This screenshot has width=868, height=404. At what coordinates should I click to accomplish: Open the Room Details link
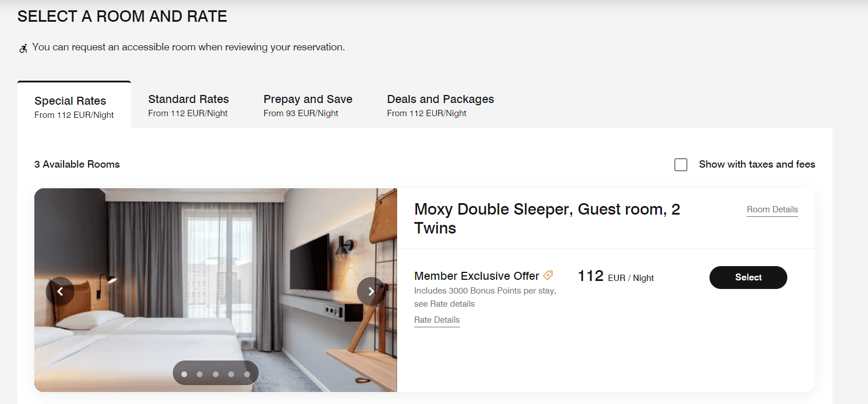772,209
